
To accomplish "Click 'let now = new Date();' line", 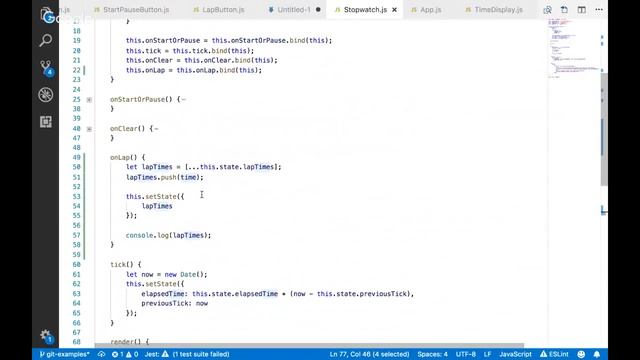I will [167, 274].
